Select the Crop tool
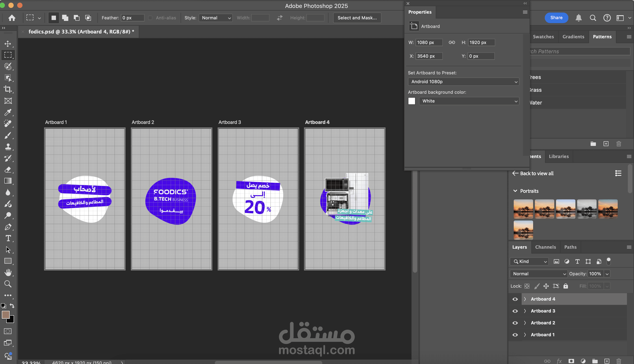 coord(8,89)
